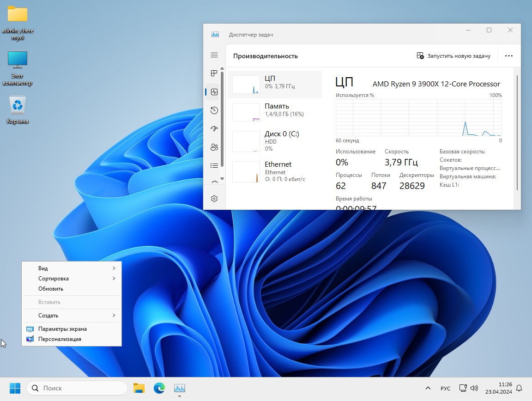The image size is (532, 401).
Task: Open the Windows Start button
Action: [x=15, y=388]
